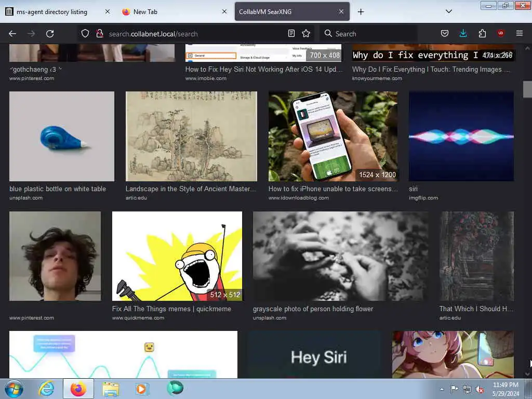The image size is (532, 399).
Task: Click the www.imobie.com source text
Action: pos(206,78)
